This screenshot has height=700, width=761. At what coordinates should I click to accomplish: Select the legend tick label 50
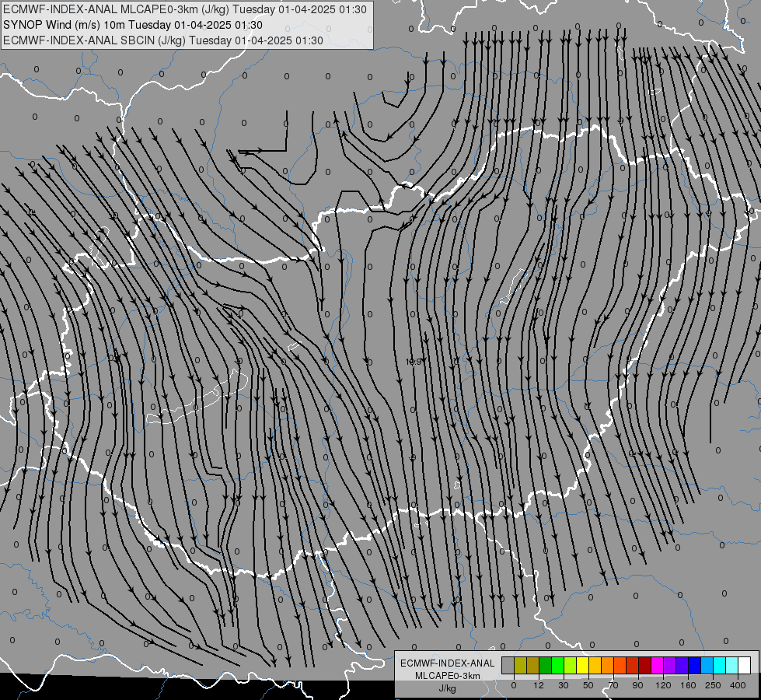(x=588, y=685)
